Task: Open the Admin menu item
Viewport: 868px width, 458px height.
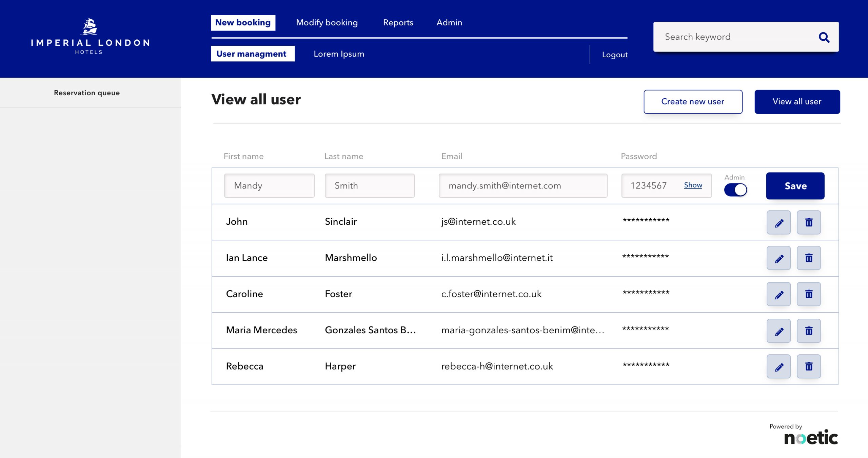Action: (x=449, y=23)
